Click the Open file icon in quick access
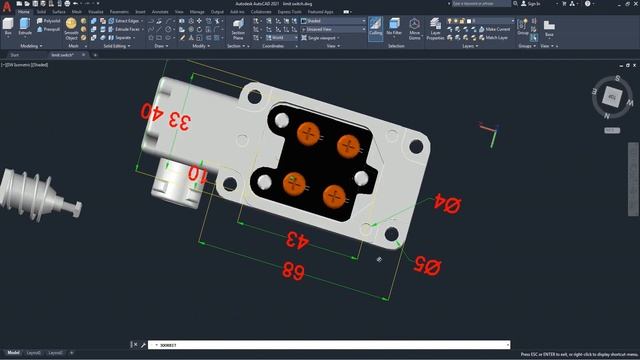The height and width of the screenshot is (360, 640). (x=27, y=4)
